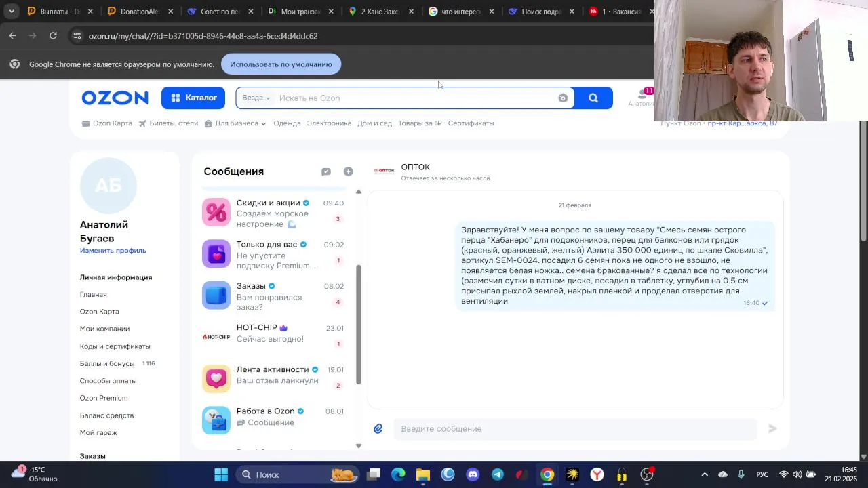Open Ozon Карта in top navigation
Screen dimensions: 868x488
tap(106, 123)
